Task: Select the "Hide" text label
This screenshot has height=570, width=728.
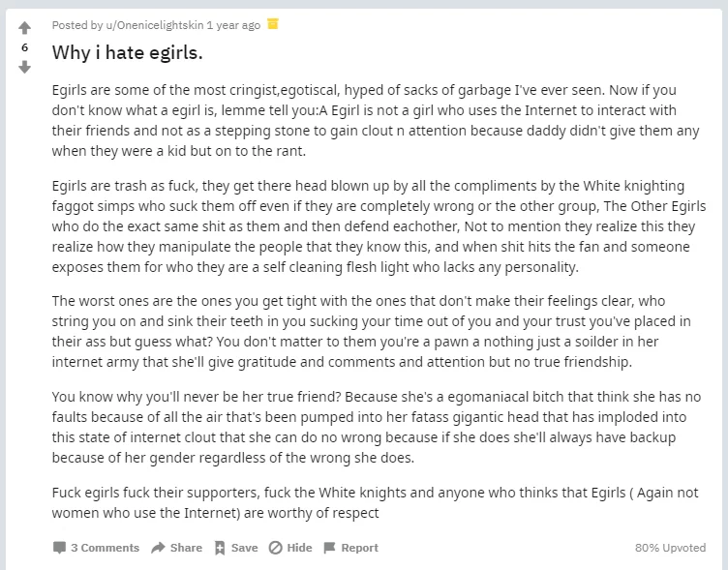Action: [x=299, y=548]
